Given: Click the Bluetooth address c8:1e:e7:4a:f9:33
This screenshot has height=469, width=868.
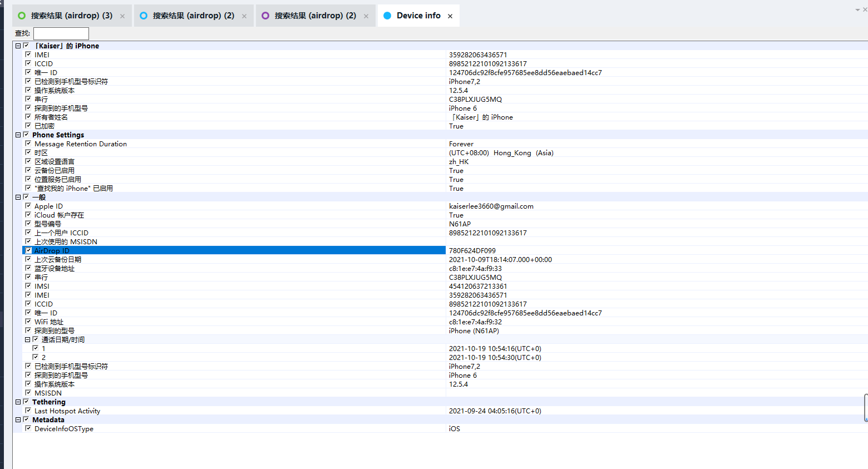Looking at the screenshot, I should pyautogui.click(x=475, y=268).
